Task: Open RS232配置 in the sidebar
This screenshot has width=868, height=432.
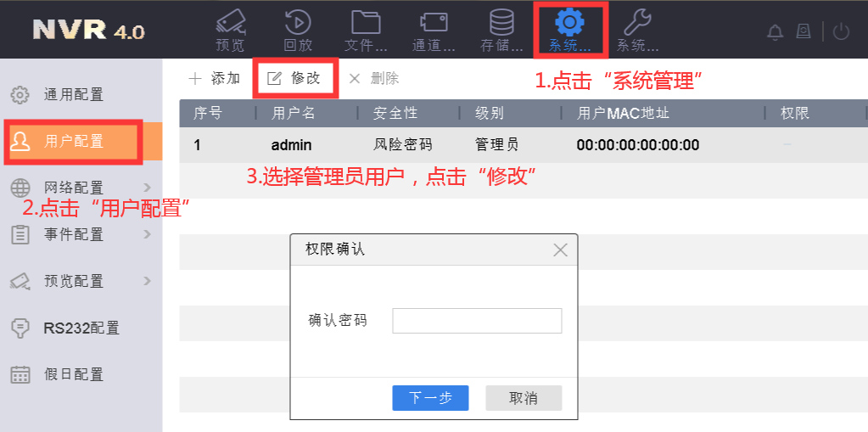Action: (x=81, y=328)
